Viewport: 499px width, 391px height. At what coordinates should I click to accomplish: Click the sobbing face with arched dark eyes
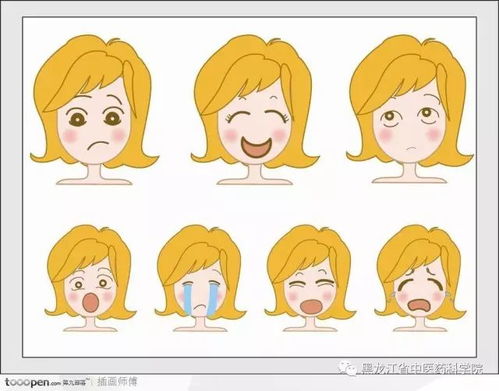pos(420,279)
